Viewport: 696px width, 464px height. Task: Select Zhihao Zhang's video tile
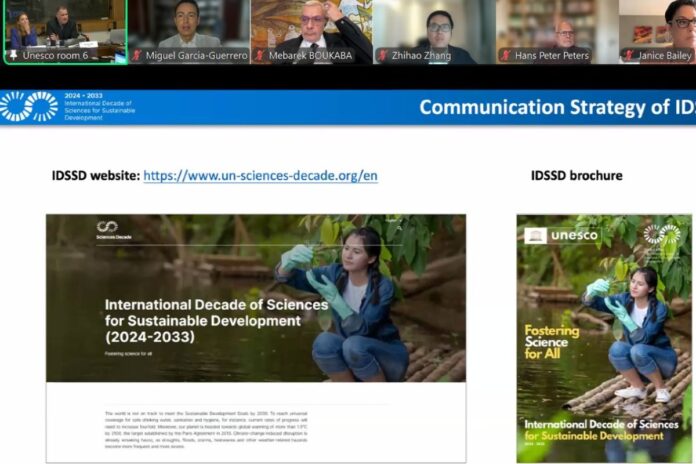coord(435,32)
